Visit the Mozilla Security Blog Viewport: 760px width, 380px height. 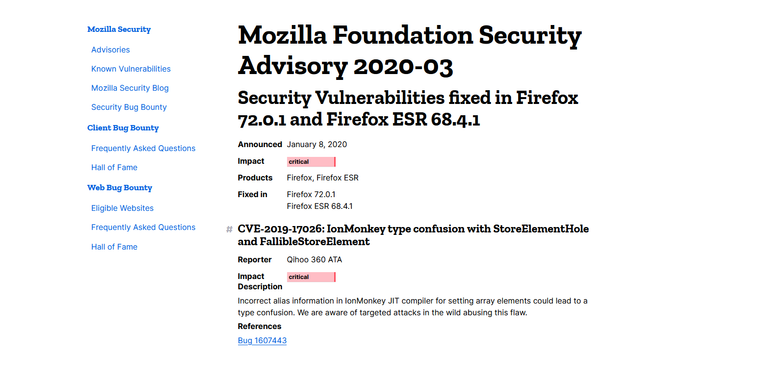130,88
